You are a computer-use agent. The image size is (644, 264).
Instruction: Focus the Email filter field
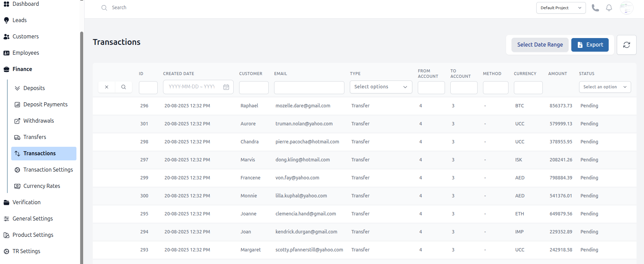(x=309, y=87)
